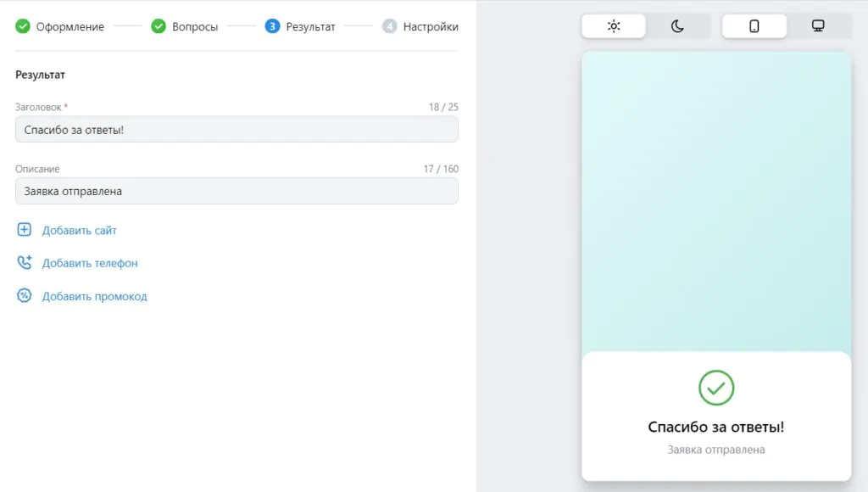Click green checkmark icon beside Вопросы
868x492 pixels.
(x=159, y=26)
